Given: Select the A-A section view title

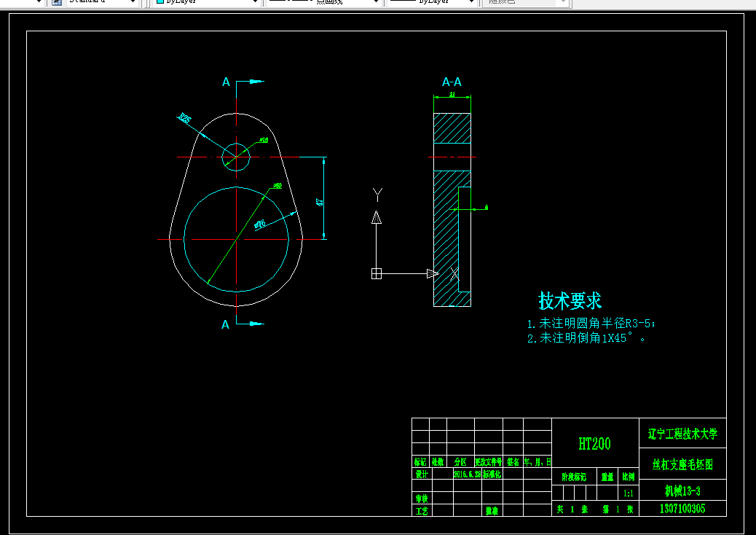Looking at the screenshot, I should click(x=452, y=82).
